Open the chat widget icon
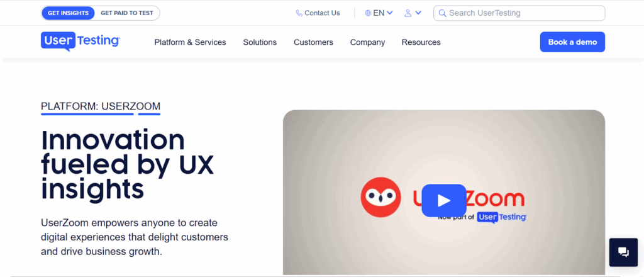 pos(623,252)
